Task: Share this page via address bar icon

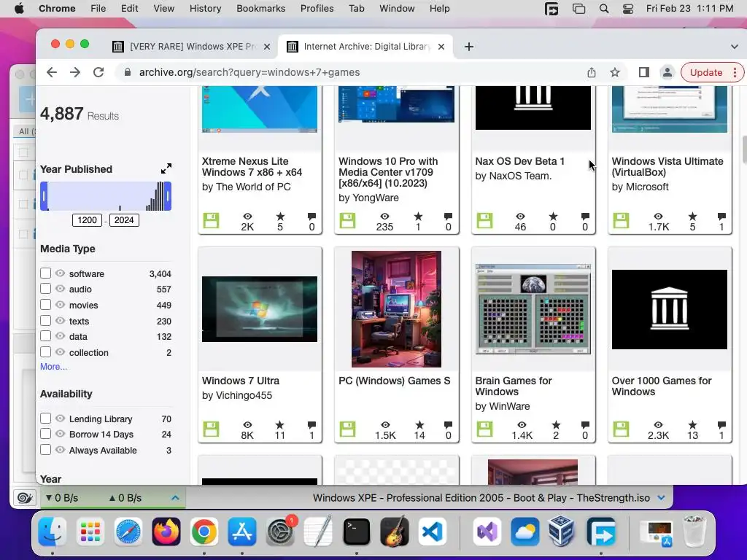Action: click(x=591, y=72)
